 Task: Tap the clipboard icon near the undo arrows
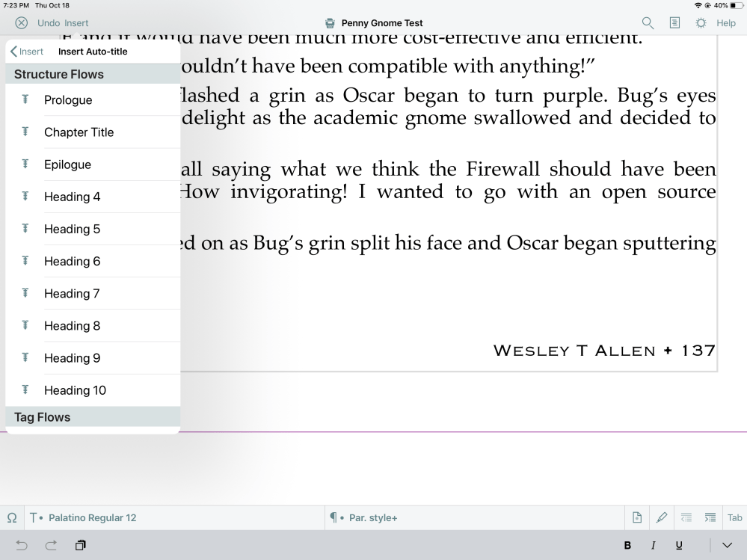tap(80, 545)
